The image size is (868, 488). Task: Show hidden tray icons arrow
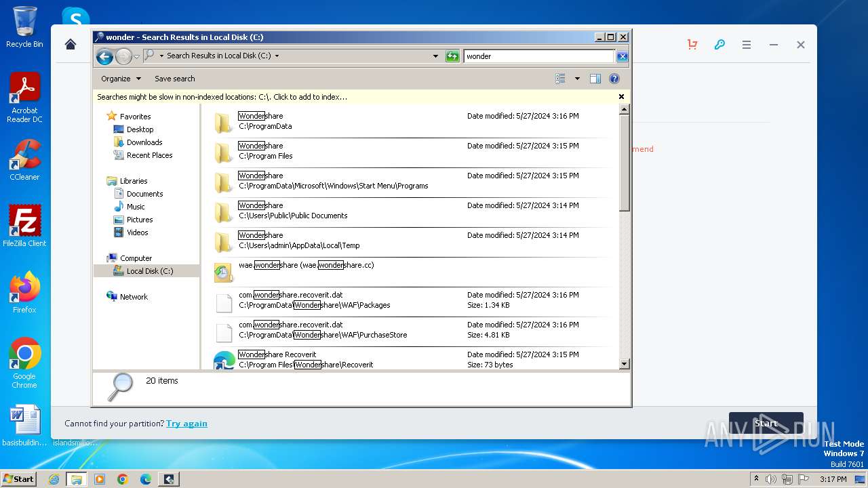756,479
